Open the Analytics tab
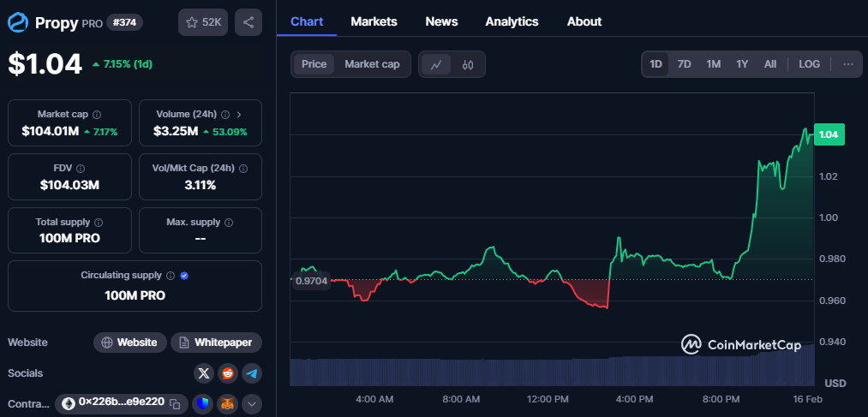 512,21
